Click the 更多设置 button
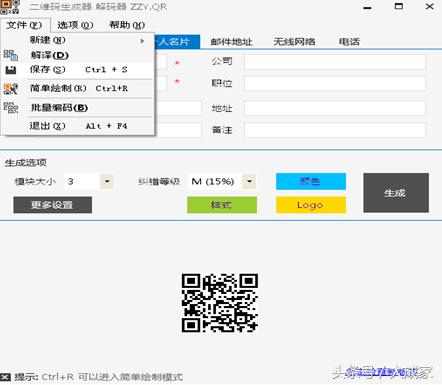This screenshot has width=442, height=385. 53,205
